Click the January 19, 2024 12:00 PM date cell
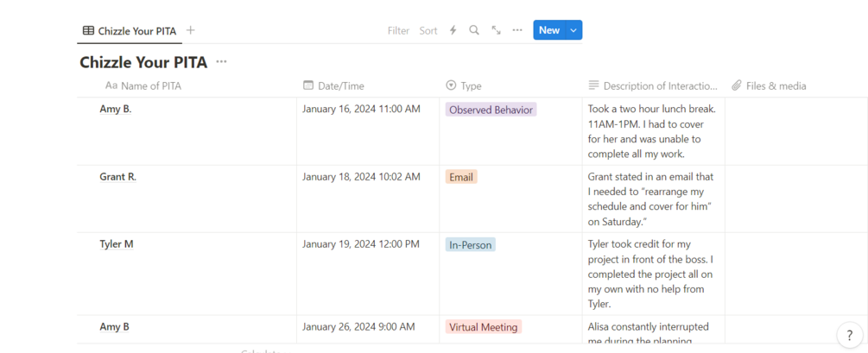The width and height of the screenshot is (868, 353). [361, 244]
